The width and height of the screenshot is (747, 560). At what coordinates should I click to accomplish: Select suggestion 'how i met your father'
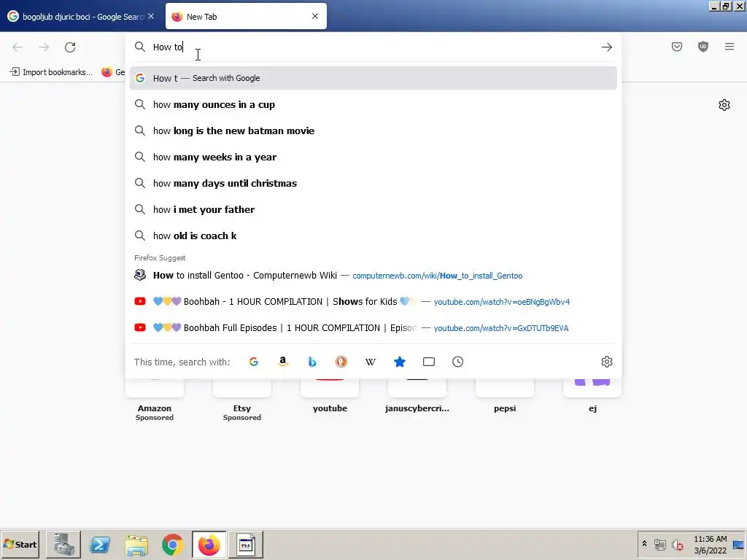(x=373, y=209)
